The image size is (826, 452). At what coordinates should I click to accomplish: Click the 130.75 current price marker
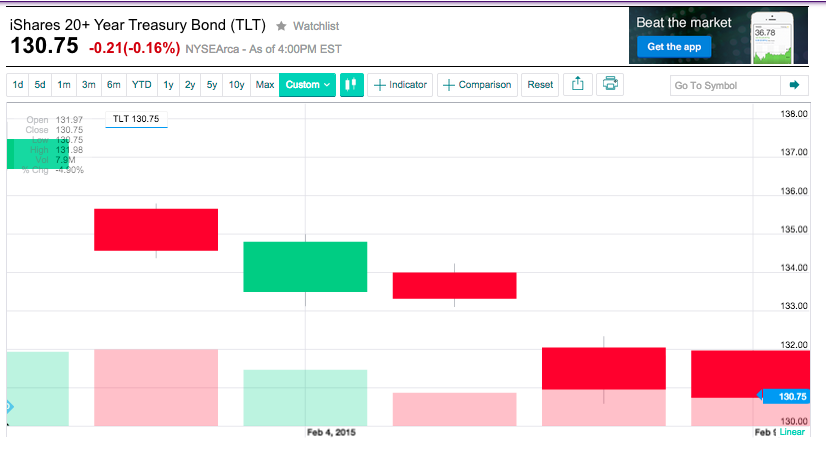pos(786,396)
